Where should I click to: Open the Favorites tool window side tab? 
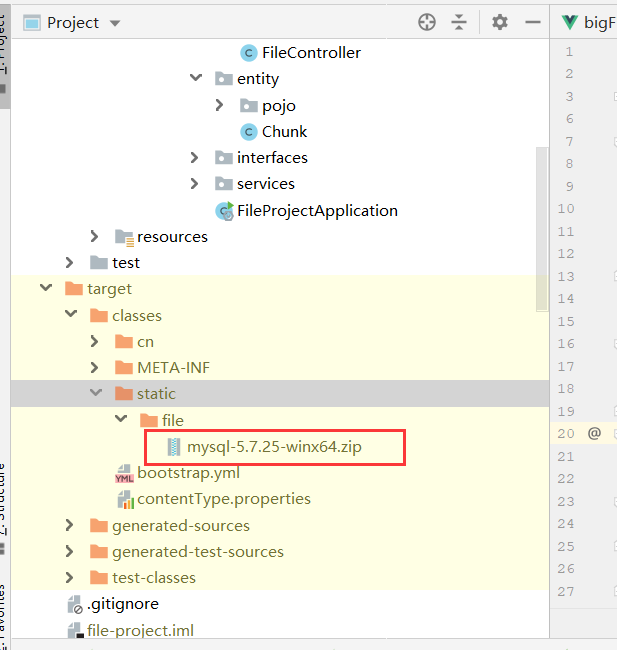tap(3, 617)
